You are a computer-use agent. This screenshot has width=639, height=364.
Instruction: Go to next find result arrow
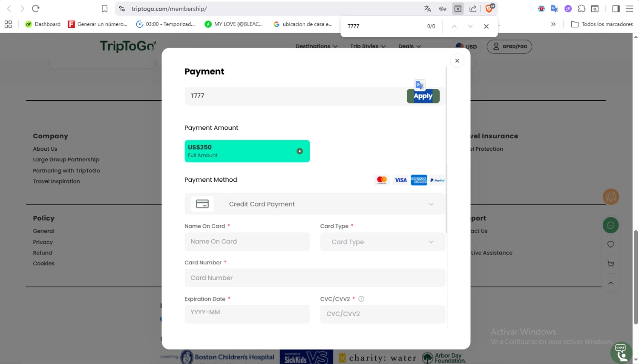(x=470, y=26)
